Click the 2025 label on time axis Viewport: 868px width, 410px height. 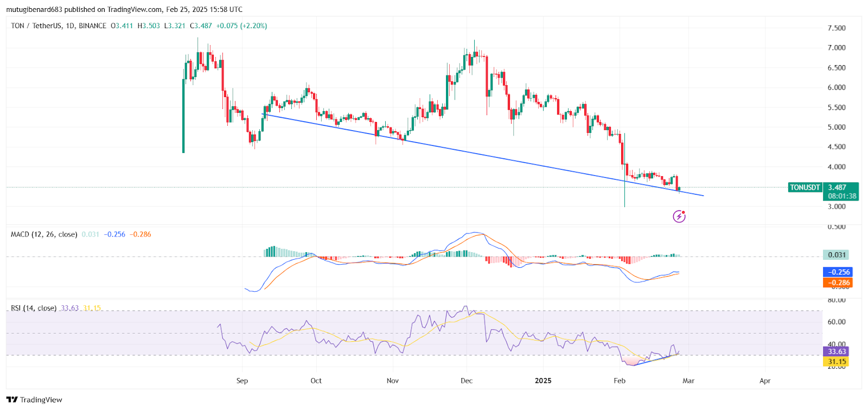pos(543,381)
